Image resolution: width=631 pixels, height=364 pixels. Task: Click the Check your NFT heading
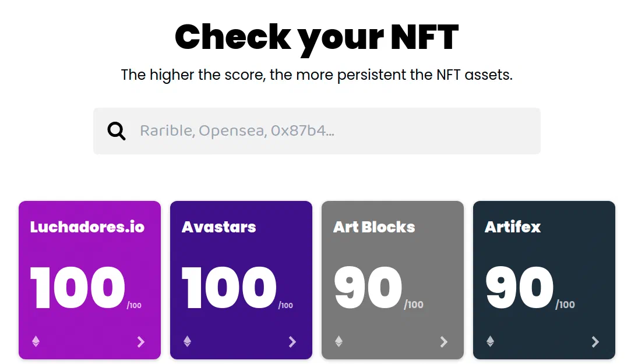point(317,37)
